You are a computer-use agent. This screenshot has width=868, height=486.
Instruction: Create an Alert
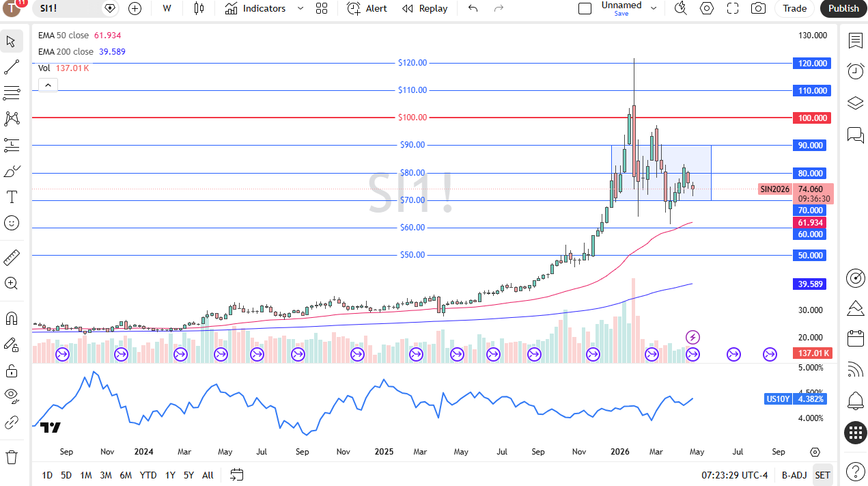tap(367, 8)
